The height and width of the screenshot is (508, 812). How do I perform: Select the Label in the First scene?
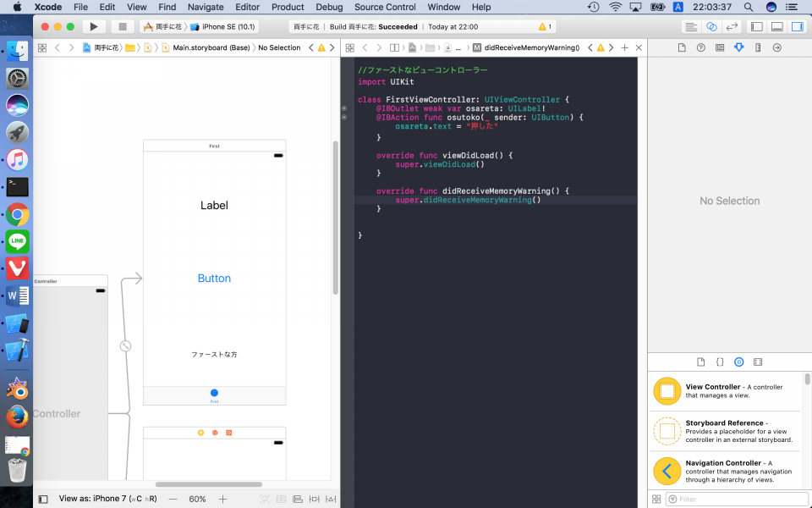(214, 205)
